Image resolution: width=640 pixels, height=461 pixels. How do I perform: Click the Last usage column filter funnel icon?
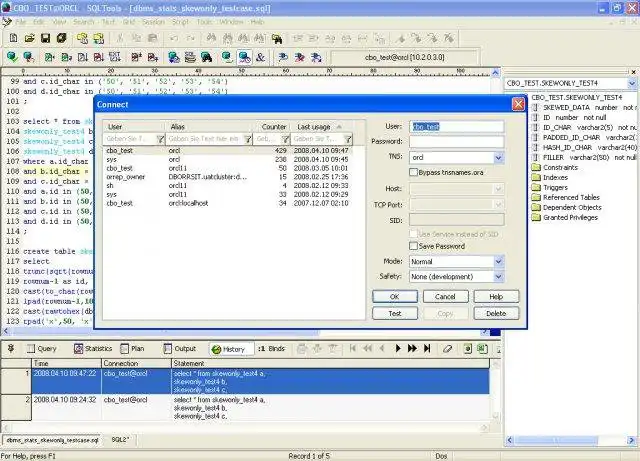click(348, 139)
